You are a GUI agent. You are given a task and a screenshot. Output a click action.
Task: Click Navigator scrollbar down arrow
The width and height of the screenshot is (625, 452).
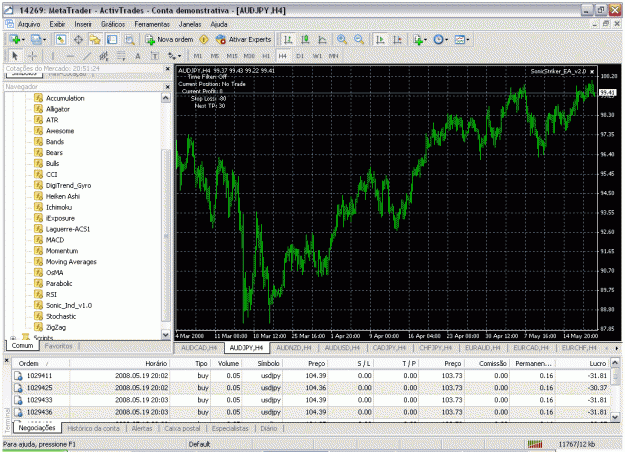[166, 334]
